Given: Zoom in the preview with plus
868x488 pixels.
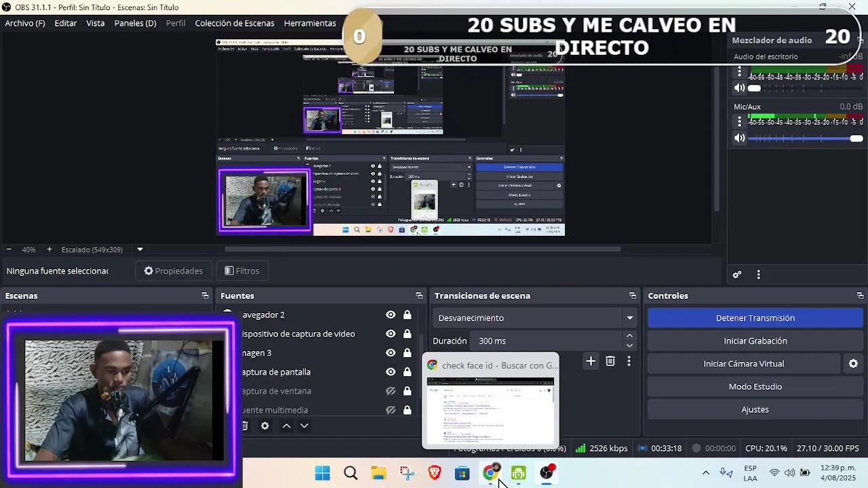Looking at the screenshot, I should 49,249.
